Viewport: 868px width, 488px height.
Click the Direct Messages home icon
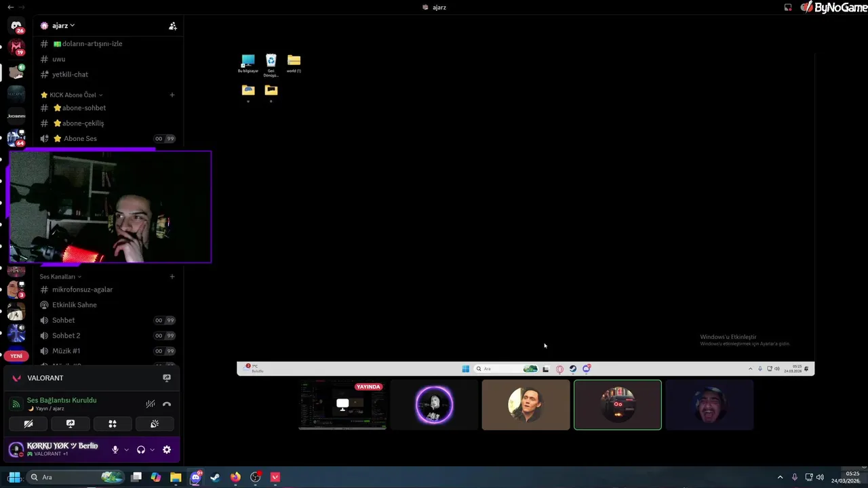pos(16,26)
